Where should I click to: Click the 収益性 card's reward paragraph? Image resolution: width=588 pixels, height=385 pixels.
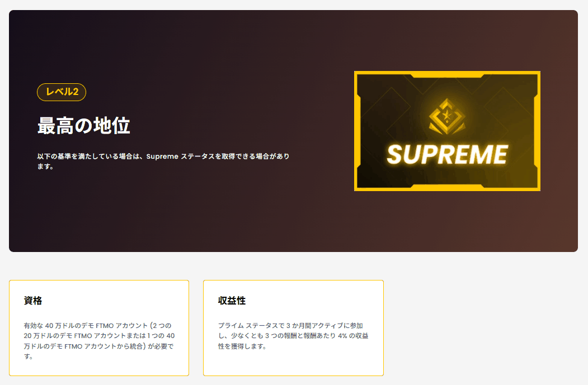[293, 336]
